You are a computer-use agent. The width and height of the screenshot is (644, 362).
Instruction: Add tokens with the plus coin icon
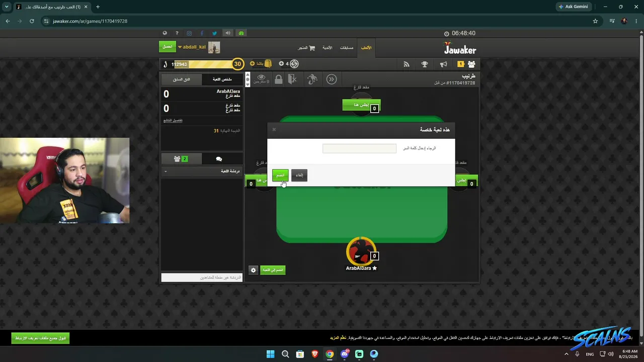coord(281,64)
